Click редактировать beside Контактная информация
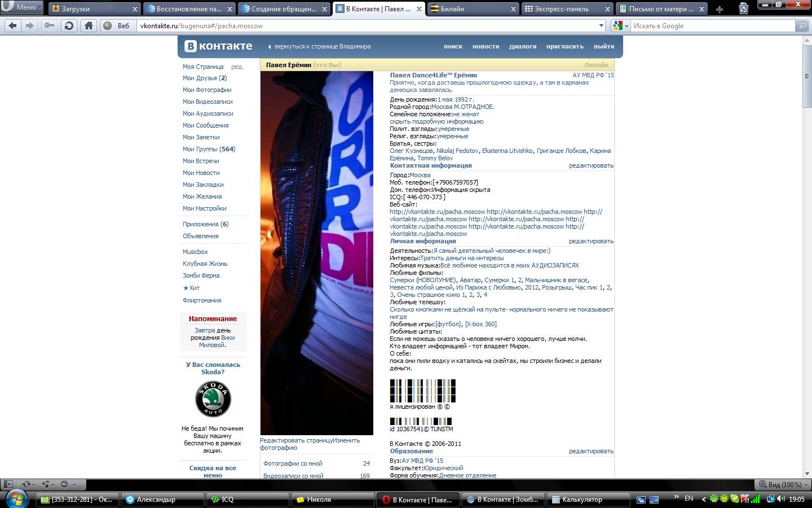The height and width of the screenshot is (508, 812). pos(591,165)
